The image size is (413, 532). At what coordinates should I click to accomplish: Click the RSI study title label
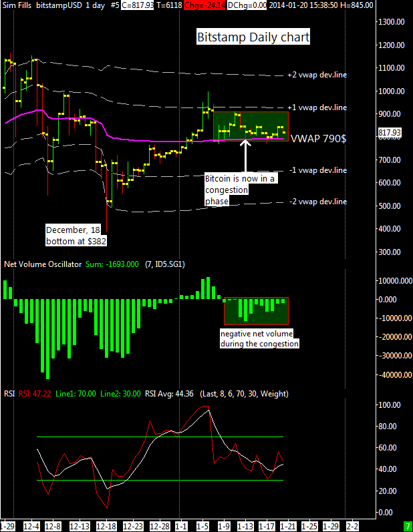pos(10,393)
